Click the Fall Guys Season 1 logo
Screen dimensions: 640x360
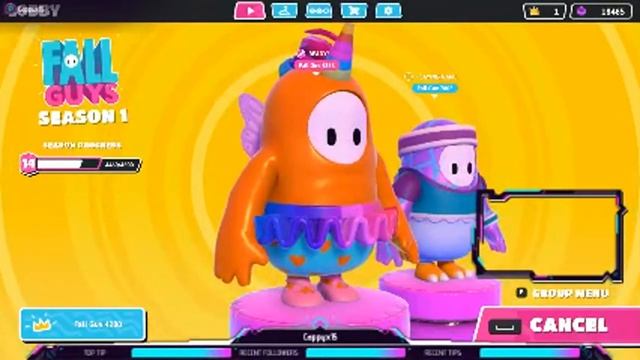[83, 81]
